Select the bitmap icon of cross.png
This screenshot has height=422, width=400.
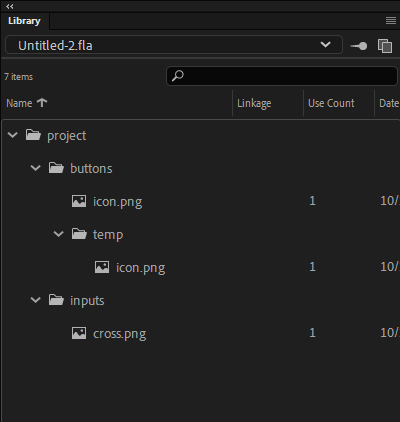tap(79, 333)
